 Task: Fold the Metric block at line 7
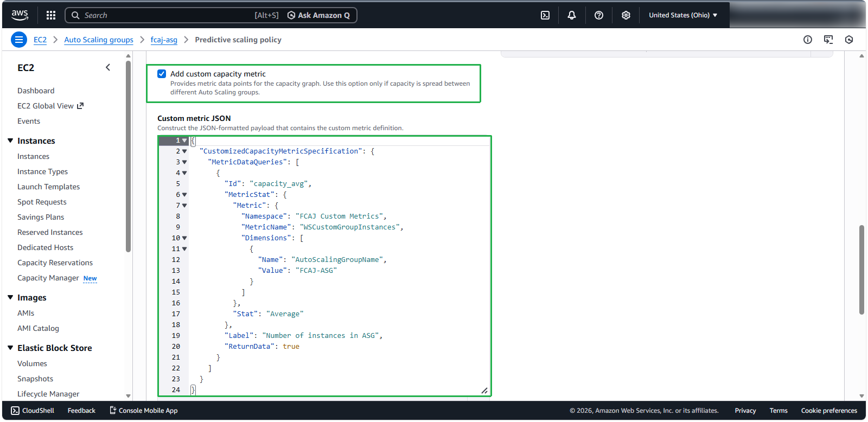coord(184,206)
